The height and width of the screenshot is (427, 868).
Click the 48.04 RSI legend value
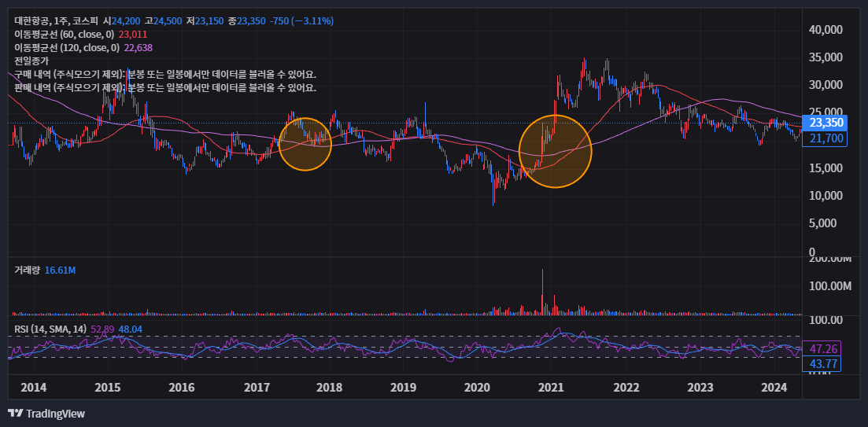131,329
